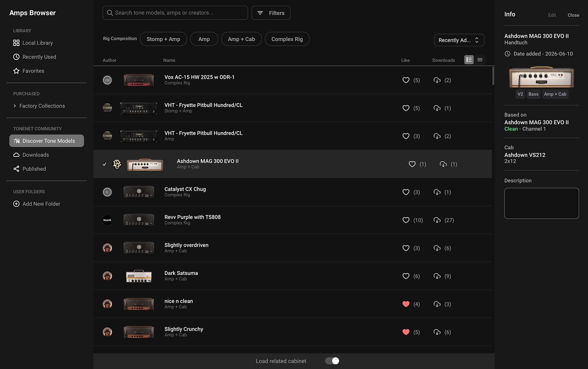Toggle Load related cabinet switch
Screen dimensions: 588x369
[x=332, y=361]
